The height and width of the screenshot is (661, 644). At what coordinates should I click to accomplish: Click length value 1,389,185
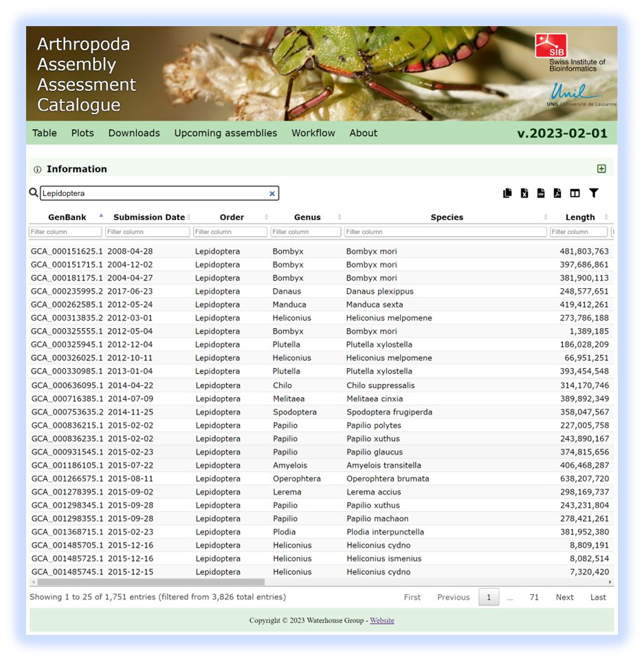[589, 332]
